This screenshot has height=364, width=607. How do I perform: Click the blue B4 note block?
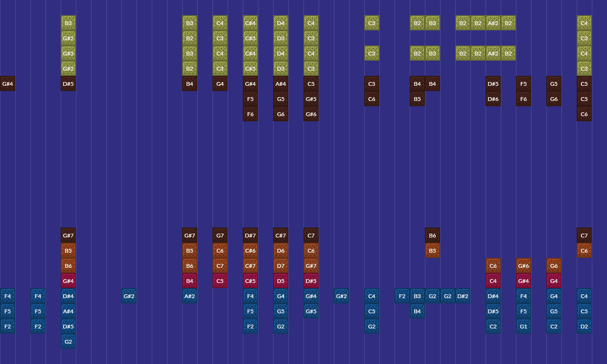417,311
